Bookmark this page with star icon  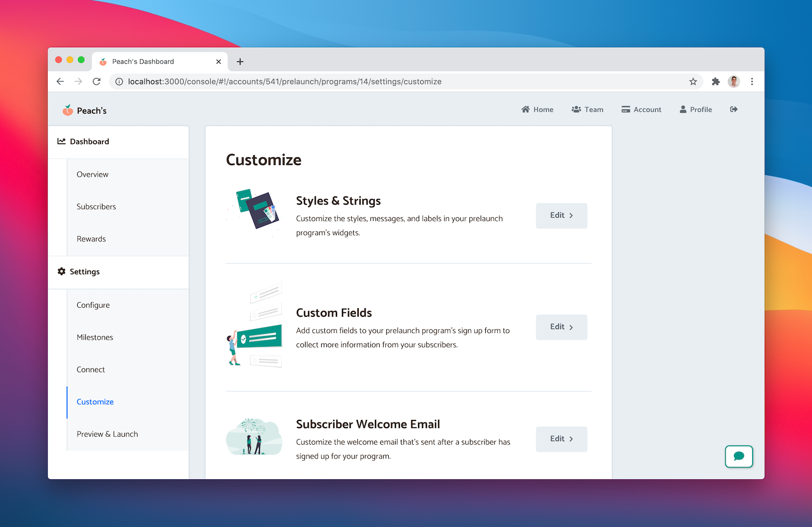[x=693, y=81]
